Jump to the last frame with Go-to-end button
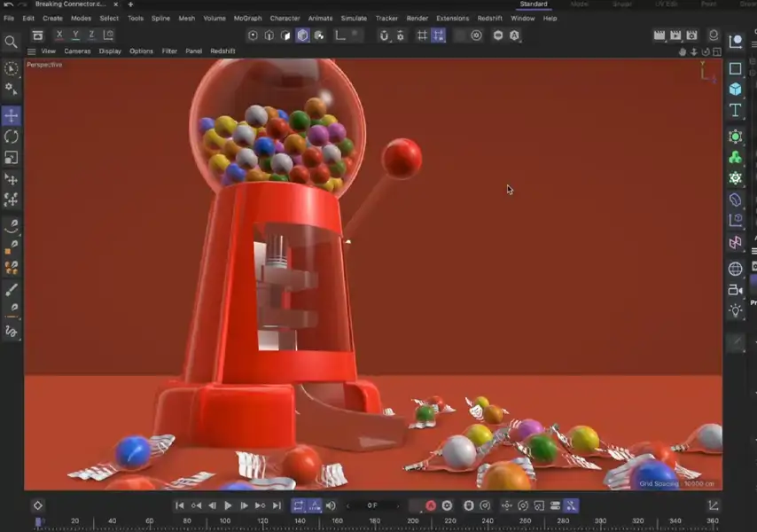The width and height of the screenshot is (757, 532). [x=277, y=506]
